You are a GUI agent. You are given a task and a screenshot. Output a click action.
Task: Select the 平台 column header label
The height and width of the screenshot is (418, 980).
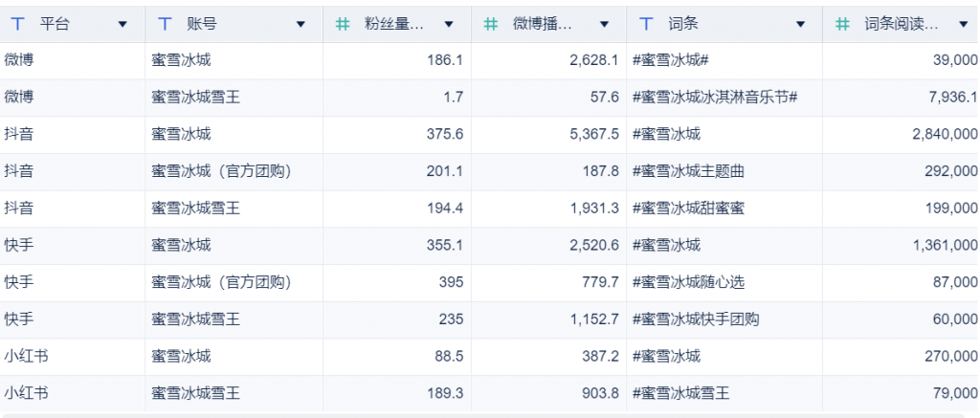(x=55, y=24)
